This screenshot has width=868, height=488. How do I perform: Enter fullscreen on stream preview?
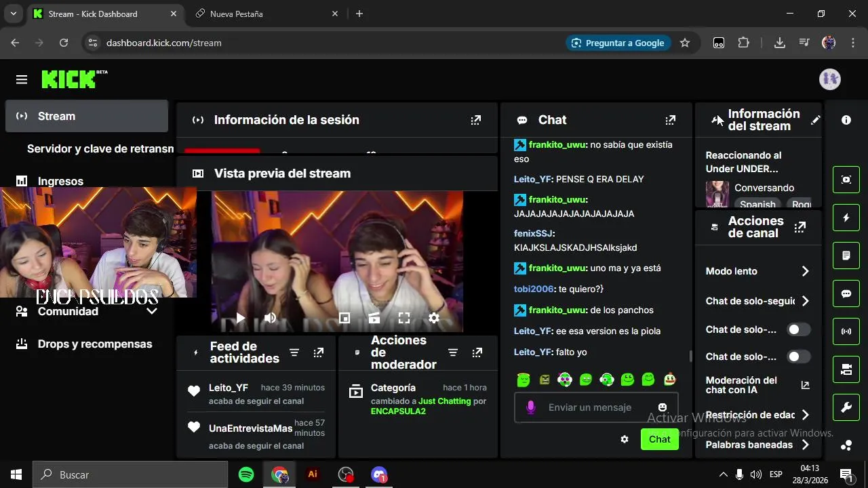click(x=404, y=318)
